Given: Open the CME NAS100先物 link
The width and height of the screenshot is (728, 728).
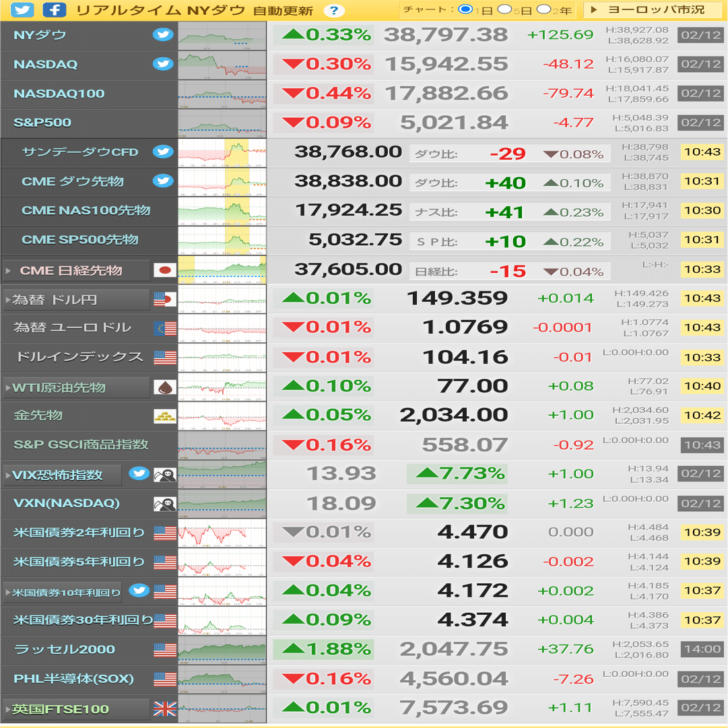Looking at the screenshot, I should pyautogui.click(x=86, y=210).
